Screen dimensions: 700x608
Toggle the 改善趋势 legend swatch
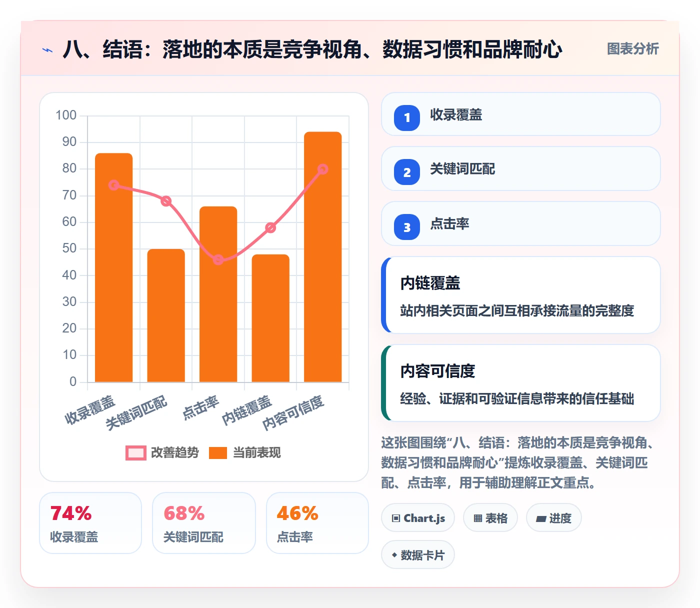[135, 453]
